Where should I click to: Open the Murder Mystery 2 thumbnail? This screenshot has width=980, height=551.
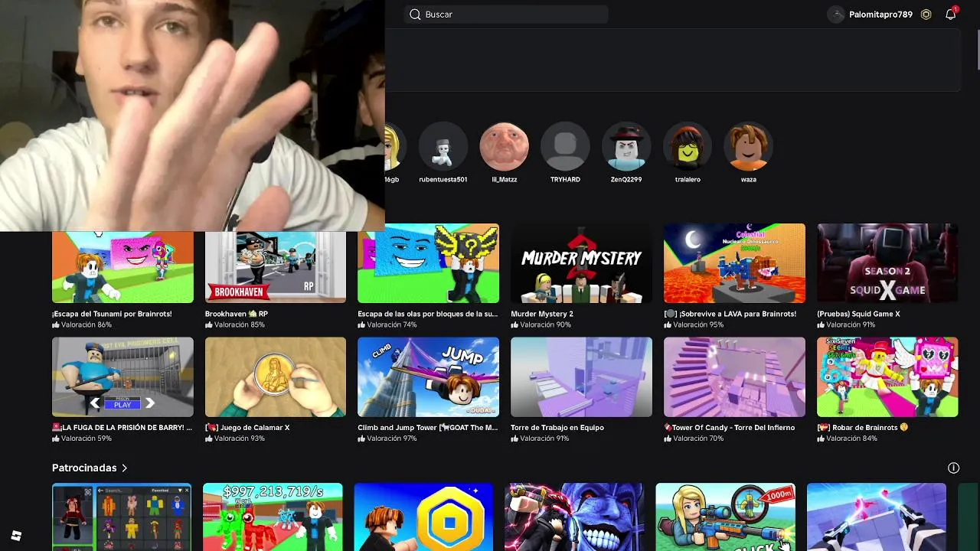581,263
